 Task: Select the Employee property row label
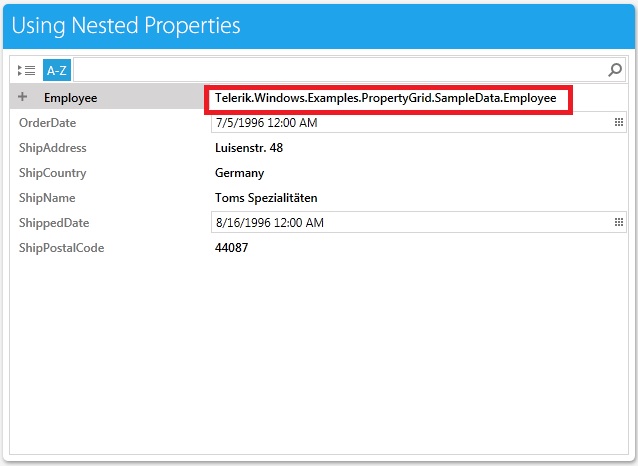(70, 98)
